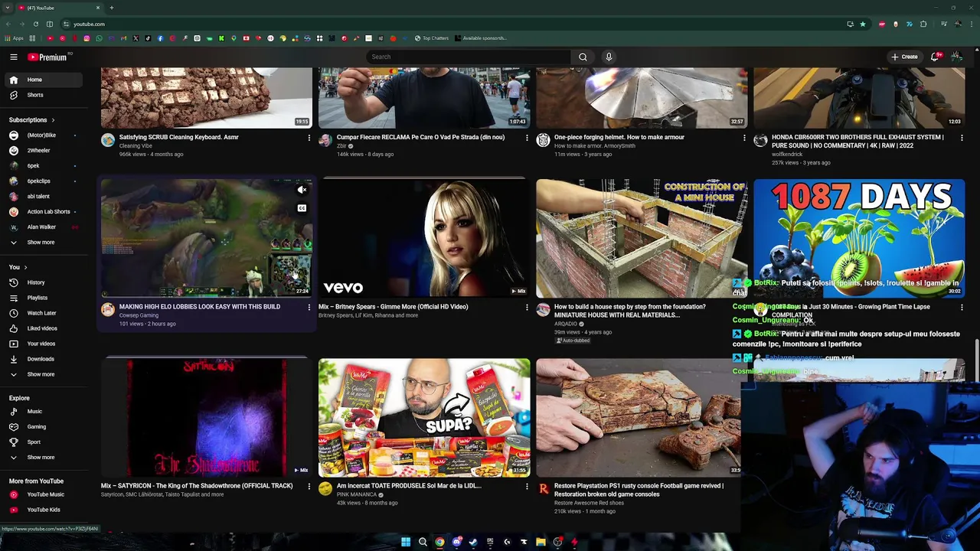Open options menu for SCRUB Cleaning Keyboard video

point(309,138)
